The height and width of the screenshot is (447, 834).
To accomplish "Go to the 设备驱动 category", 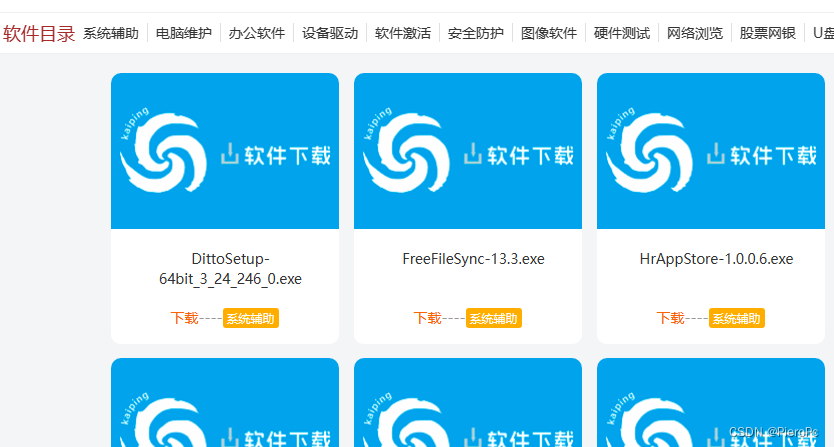I will coord(330,33).
